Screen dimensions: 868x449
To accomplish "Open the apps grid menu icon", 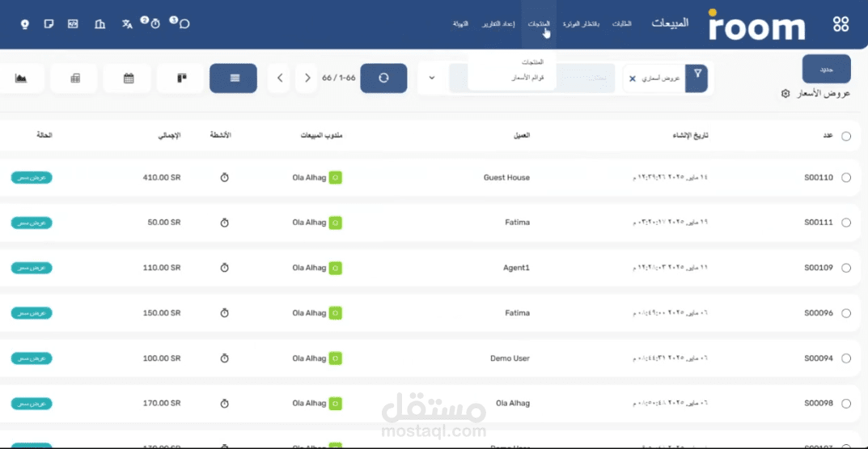I will coord(840,23).
